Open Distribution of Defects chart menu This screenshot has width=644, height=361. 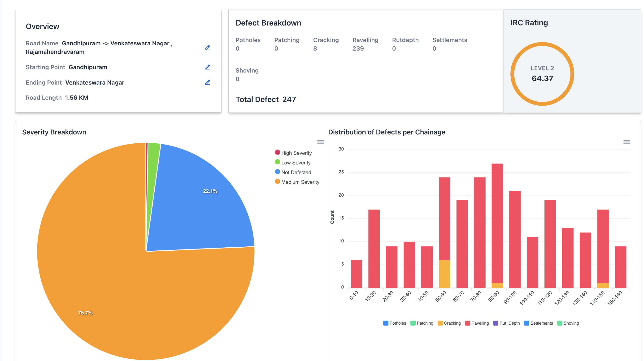point(626,142)
